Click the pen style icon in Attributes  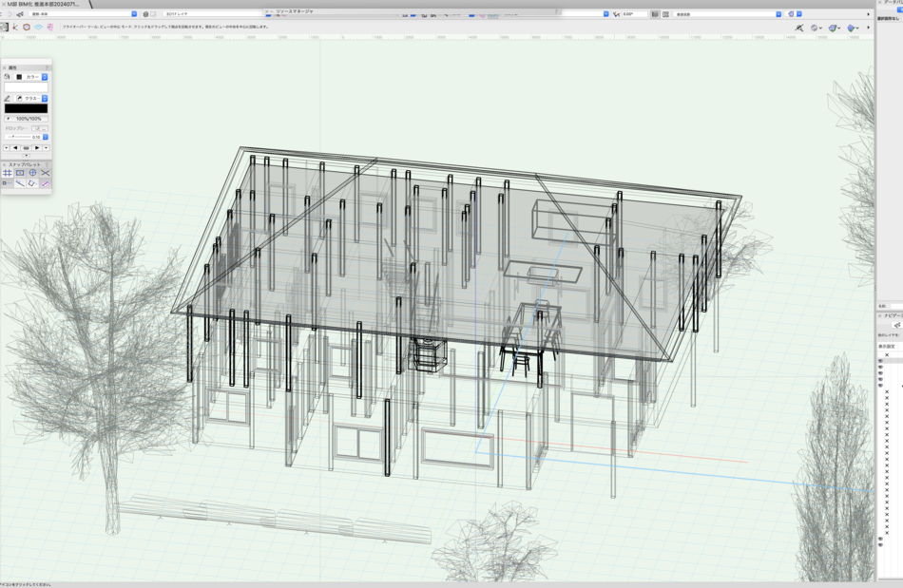point(8,98)
